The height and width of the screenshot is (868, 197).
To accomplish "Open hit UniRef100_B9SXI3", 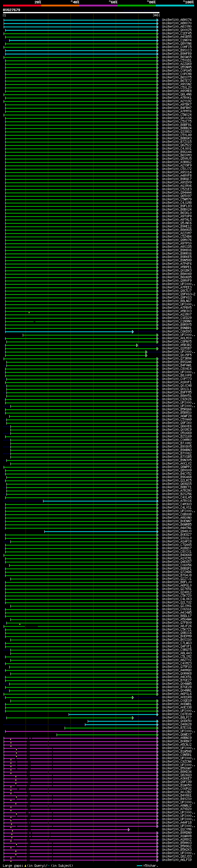I will (x=177, y=50).
